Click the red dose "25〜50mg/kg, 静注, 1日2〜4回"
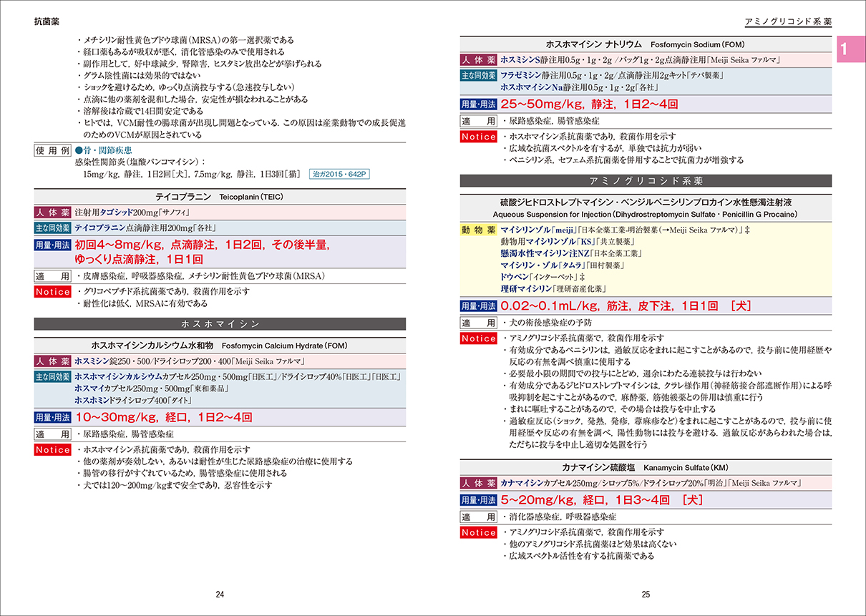Screen dimensions: 866x616 click(x=588, y=104)
